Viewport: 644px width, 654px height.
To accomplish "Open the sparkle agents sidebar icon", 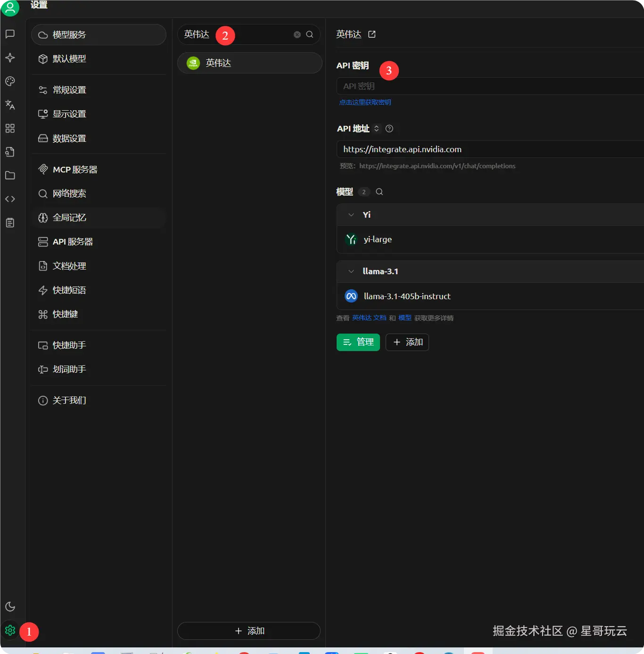I will 10,57.
